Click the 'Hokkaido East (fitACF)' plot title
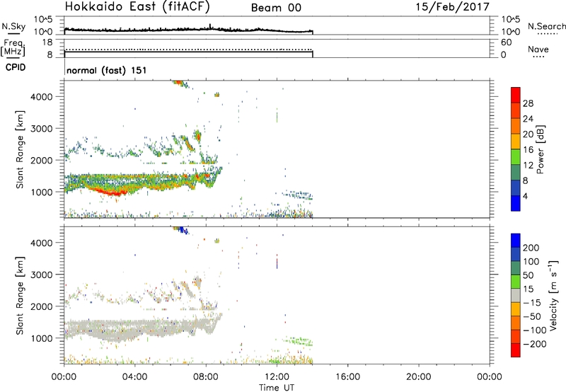 pyautogui.click(x=137, y=7)
